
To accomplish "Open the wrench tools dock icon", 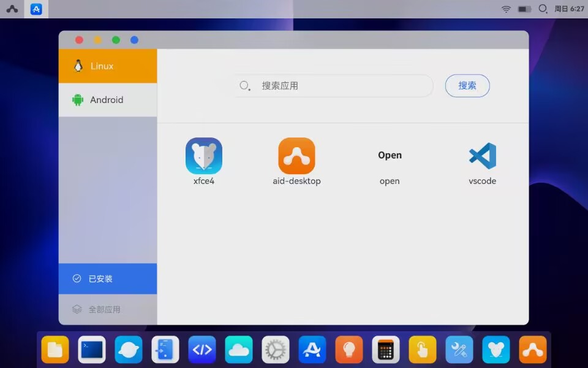I will 459,350.
